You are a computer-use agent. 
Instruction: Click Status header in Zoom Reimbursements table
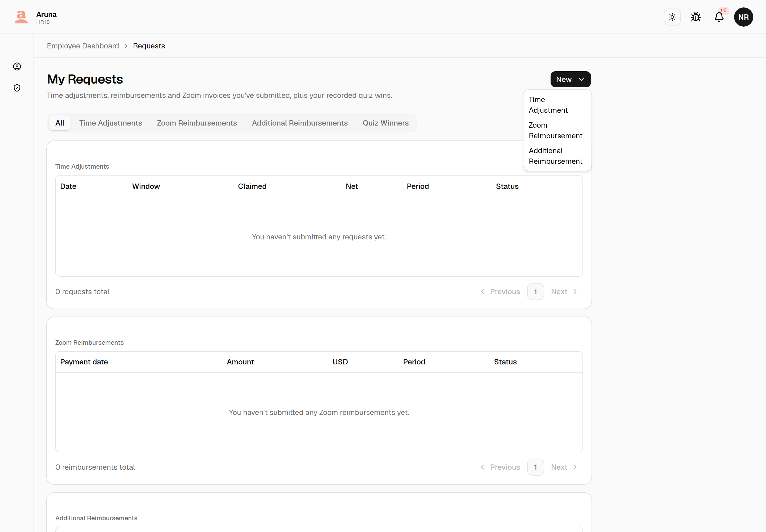pyautogui.click(x=505, y=362)
